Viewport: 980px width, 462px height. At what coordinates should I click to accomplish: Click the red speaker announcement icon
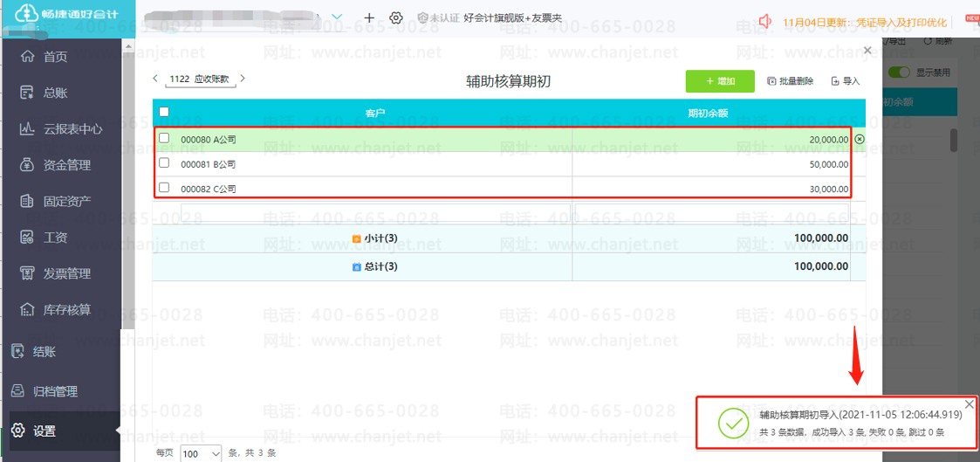tap(765, 21)
